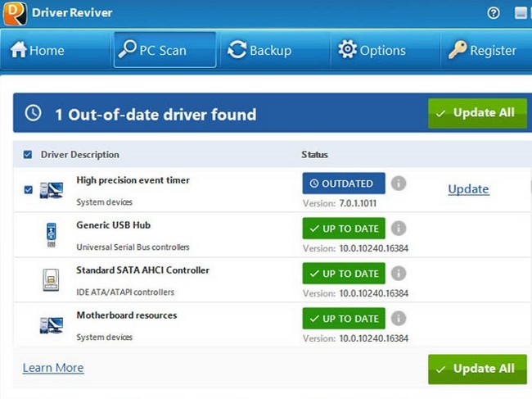The image size is (532, 399).
Task: Click Generic USB Hub UP TO DATE badge
Action: (x=344, y=229)
